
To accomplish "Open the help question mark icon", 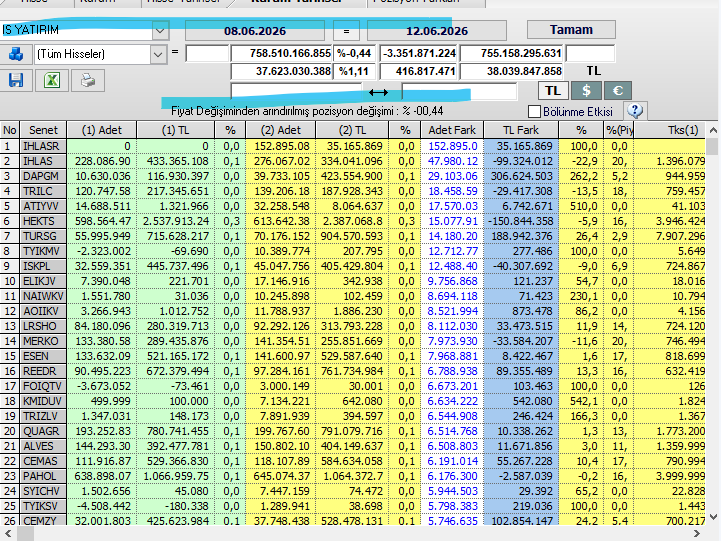I will click(635, 111).
